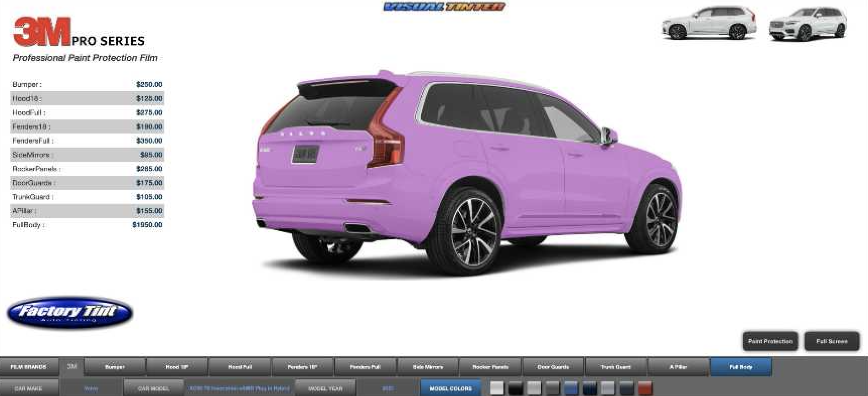Click the Visual Tinter logo at top
The height and width of the screenshot is (396, 868).
coord(444,7)
